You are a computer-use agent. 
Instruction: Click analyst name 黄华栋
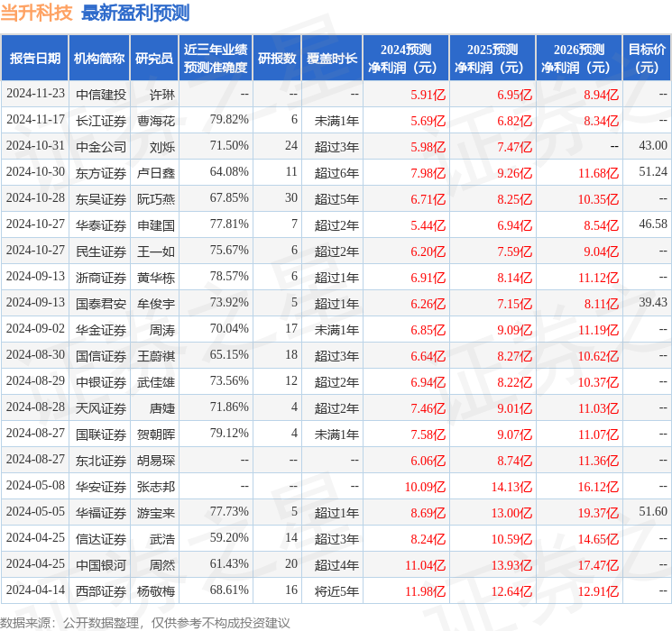156,277
